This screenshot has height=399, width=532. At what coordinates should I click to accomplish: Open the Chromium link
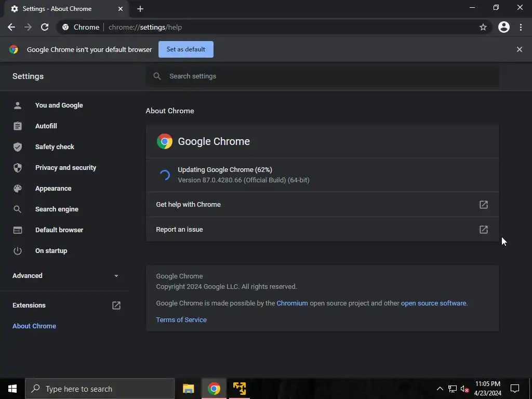292,303
